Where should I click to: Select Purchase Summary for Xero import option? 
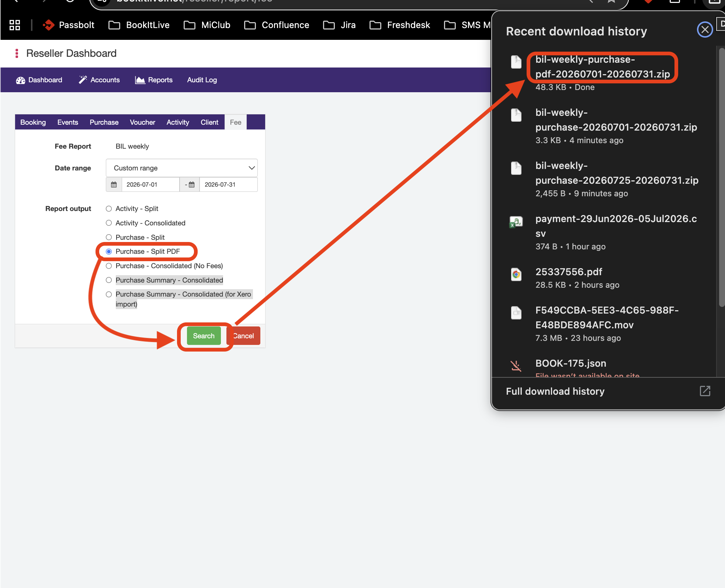coord(109,294)
